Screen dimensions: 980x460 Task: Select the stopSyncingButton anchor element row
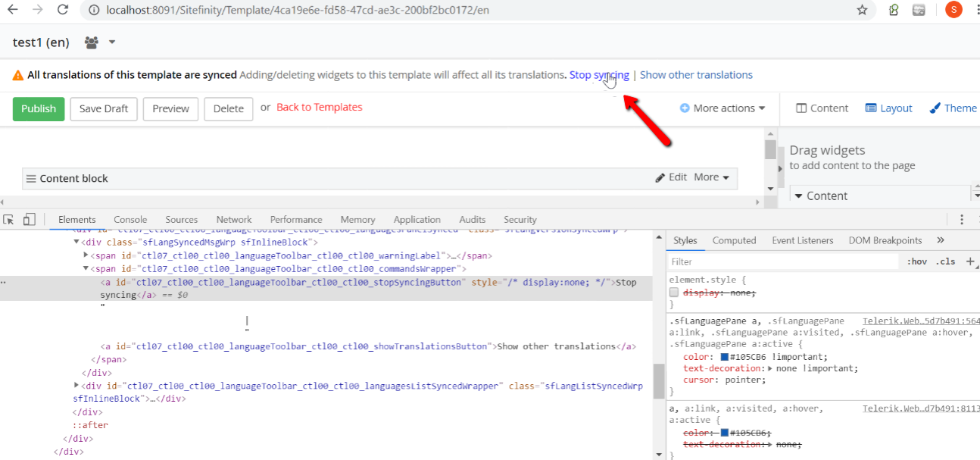coord(326,288)
